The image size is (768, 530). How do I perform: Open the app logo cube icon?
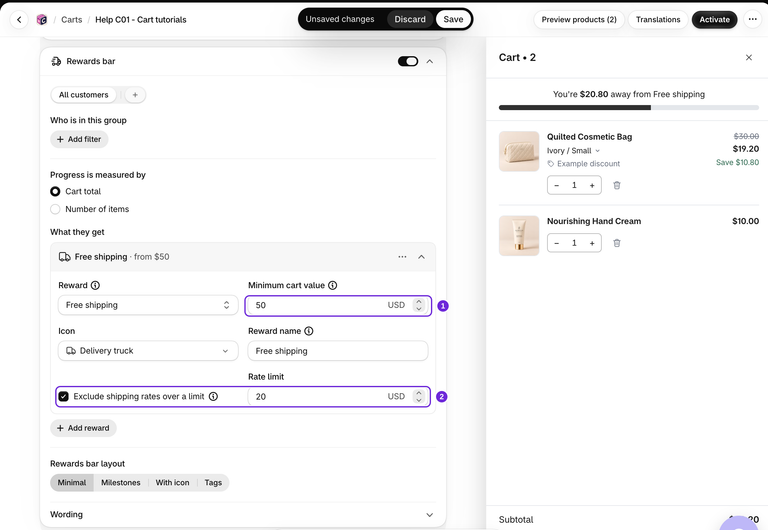pyautogui.click(x=42, y=20)
